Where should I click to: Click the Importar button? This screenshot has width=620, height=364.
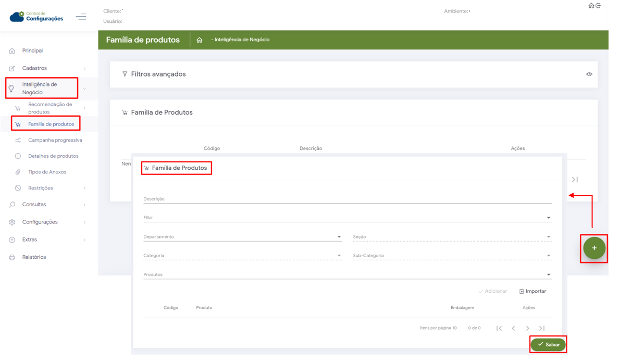(532, 292)
